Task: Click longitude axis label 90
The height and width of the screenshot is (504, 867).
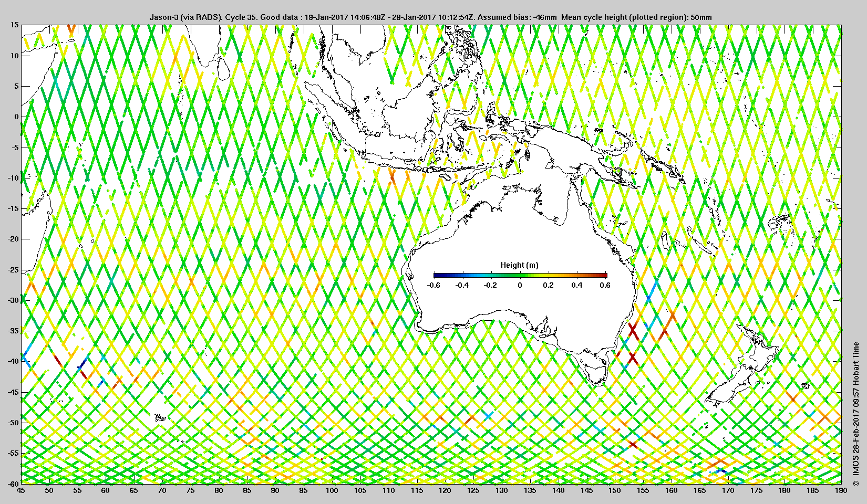Action: [275, 490]
